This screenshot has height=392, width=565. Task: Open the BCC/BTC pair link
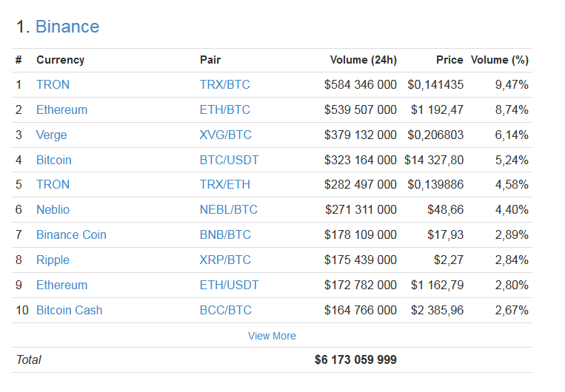click(x=225, y=311)
